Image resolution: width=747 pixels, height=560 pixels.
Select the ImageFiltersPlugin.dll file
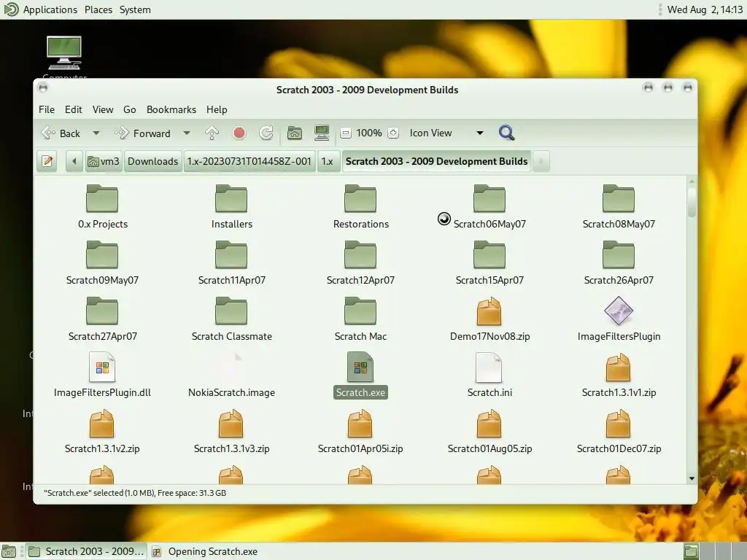[x=102, y=376]
